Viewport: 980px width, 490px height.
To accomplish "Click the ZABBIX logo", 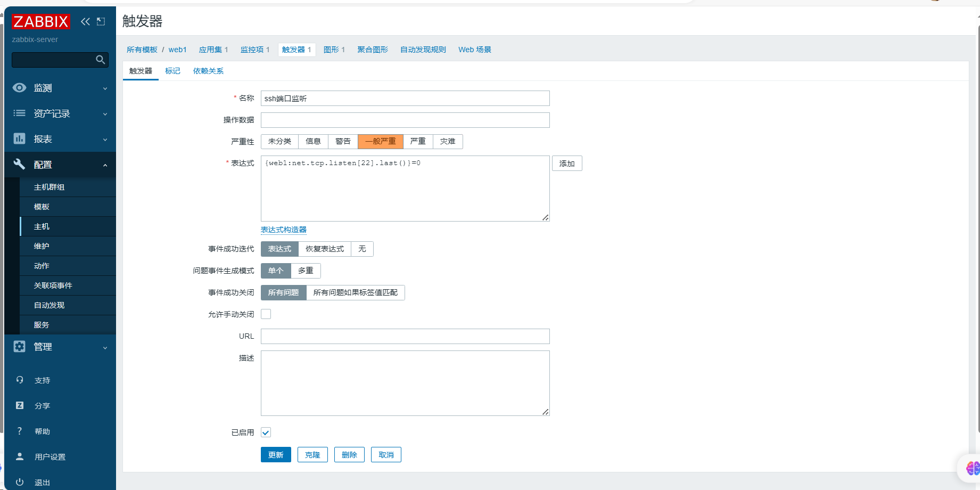I will [40, 21].
